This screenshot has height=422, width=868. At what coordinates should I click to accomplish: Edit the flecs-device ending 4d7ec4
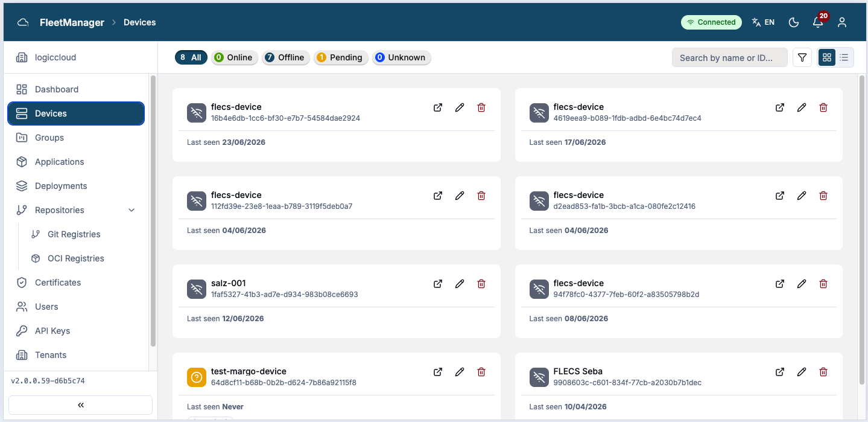pos(802,107)
